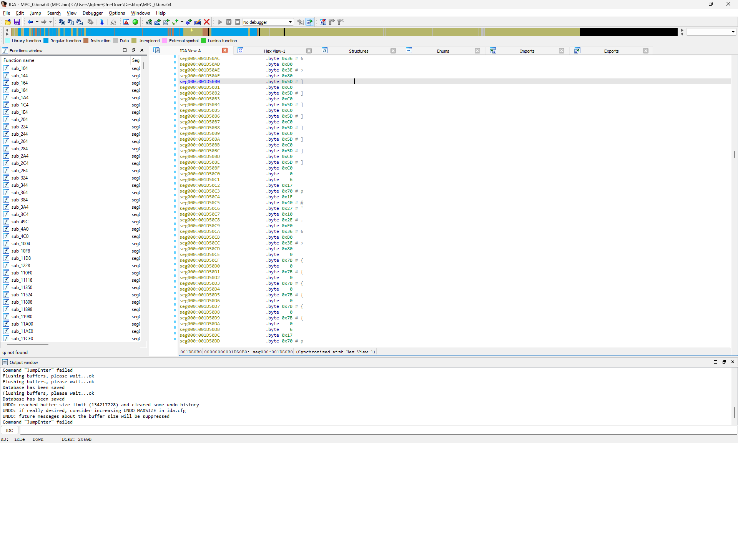Click the search text binoculars icon
The width and height of the screenshot is (738, 560).
[x=71, y=22]
